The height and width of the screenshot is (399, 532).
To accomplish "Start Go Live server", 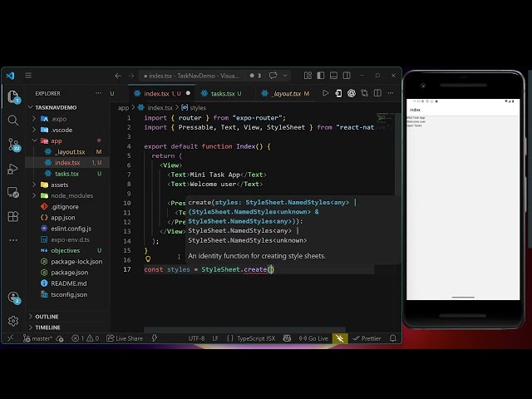I will (313, 338).
